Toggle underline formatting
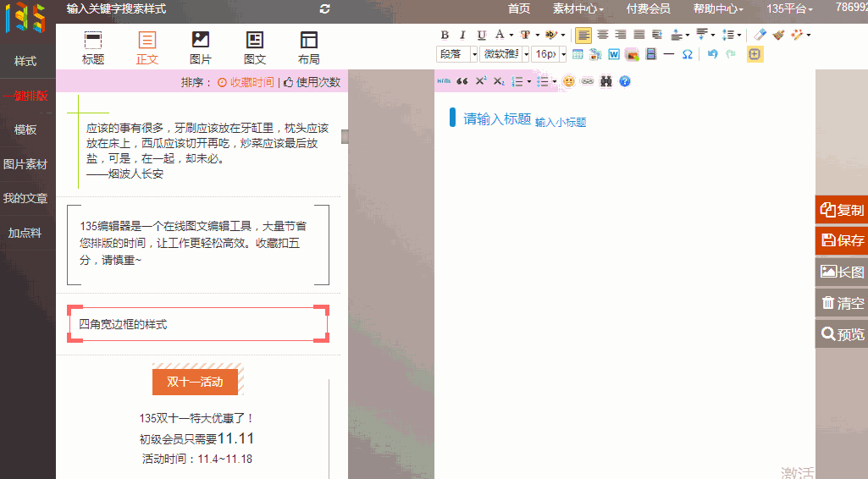The height and width of the screenshot is (479, 868). tap(482, 35)
